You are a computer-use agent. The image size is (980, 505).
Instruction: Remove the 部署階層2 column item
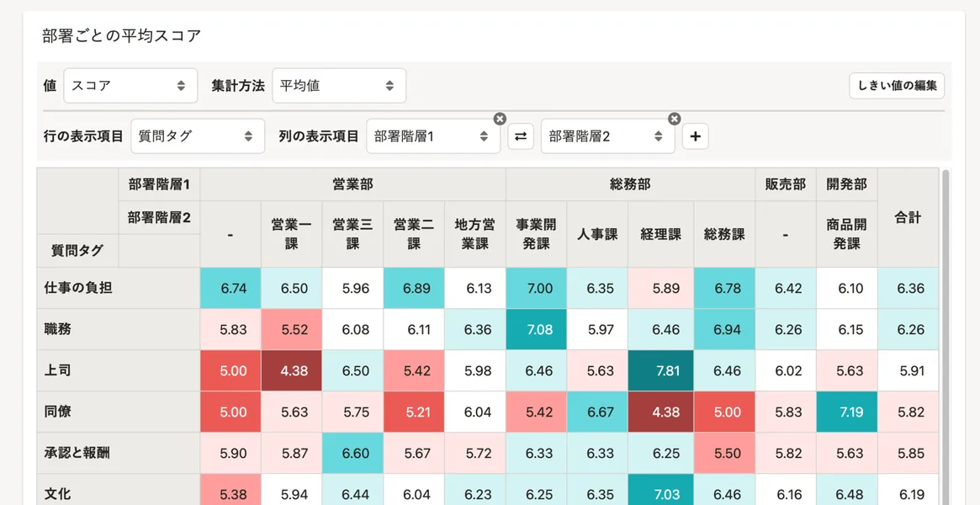pyautogui.click(x=674, y=120)
